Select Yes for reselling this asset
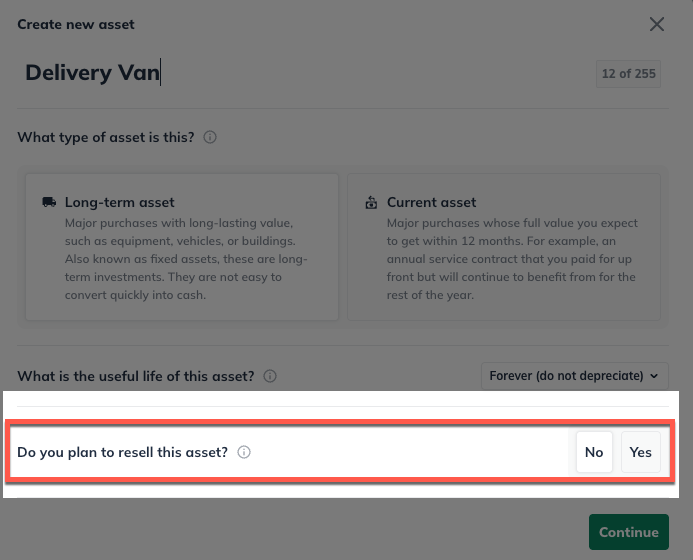This screenshot has height=560, width=693. pos(641,452)
